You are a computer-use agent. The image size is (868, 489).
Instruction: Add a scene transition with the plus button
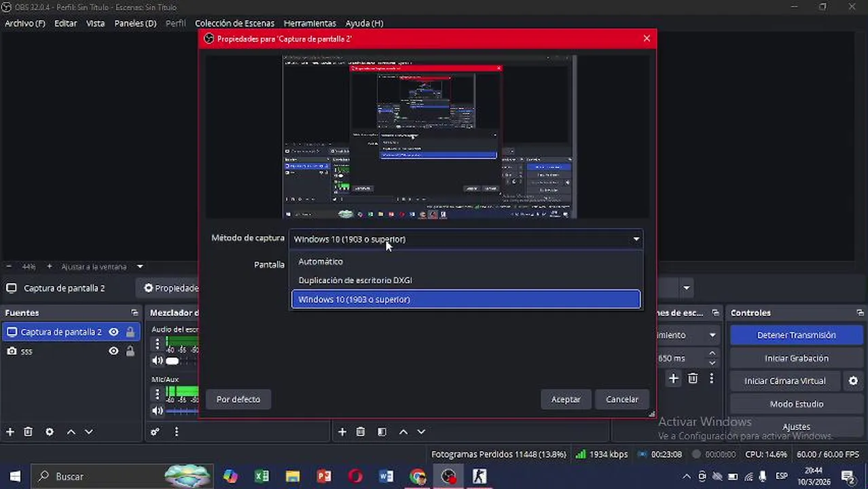pos(673,378)
